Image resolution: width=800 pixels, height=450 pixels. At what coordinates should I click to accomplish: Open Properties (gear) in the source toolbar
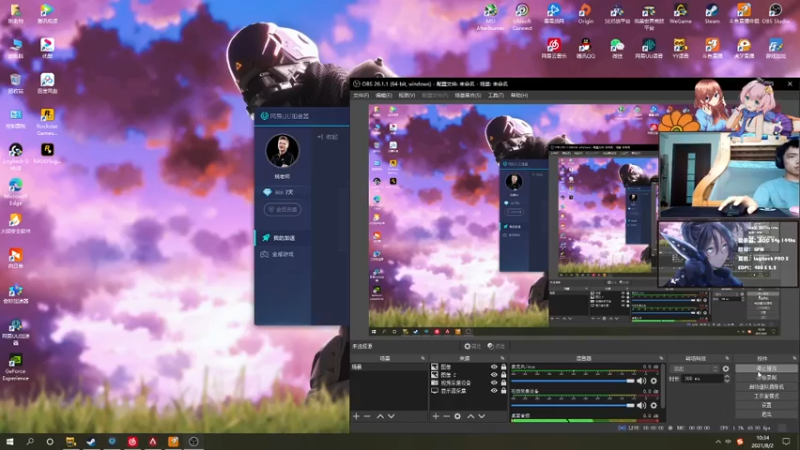[x=472, y=346]
